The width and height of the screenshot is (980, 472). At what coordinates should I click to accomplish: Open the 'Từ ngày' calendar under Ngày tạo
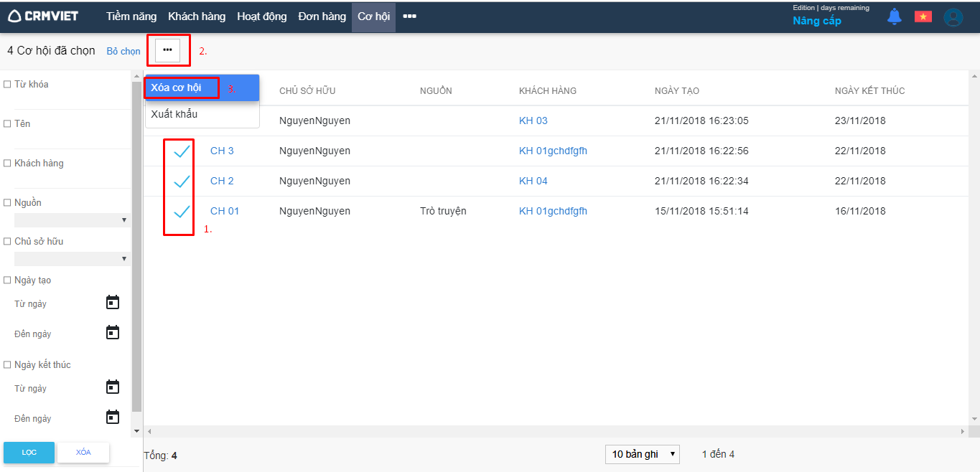pyautogui.click(x=113, y=303)
